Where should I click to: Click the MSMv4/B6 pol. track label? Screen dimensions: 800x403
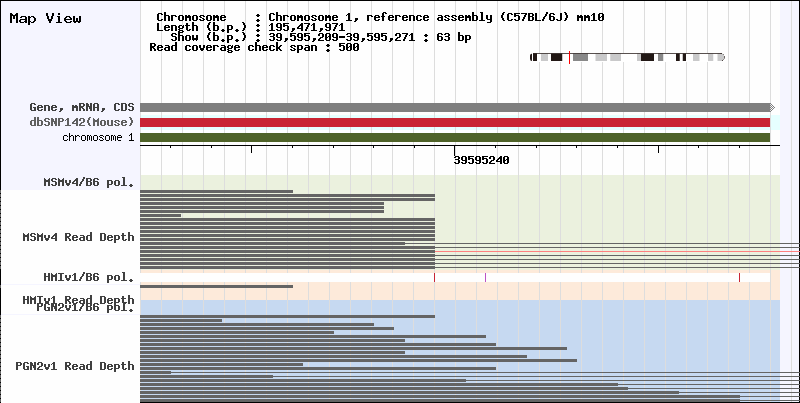pos(89,182)
